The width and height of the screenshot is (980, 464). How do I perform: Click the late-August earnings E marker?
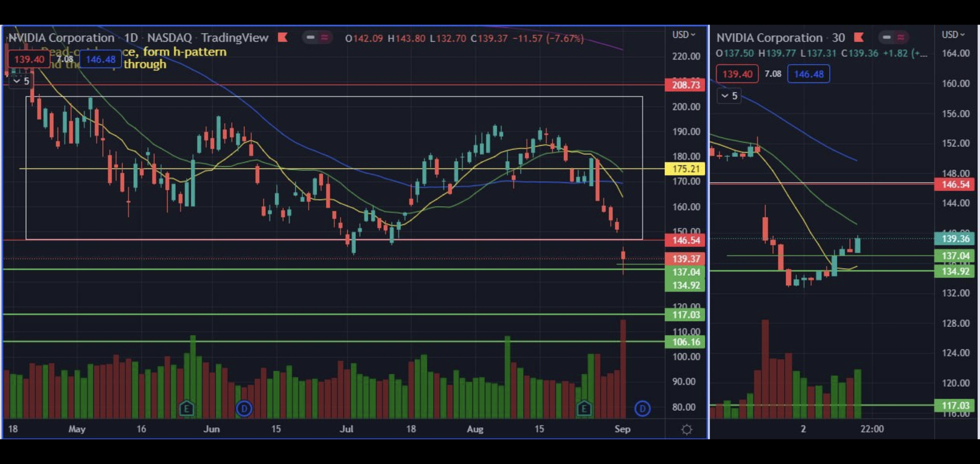point(584,409)
